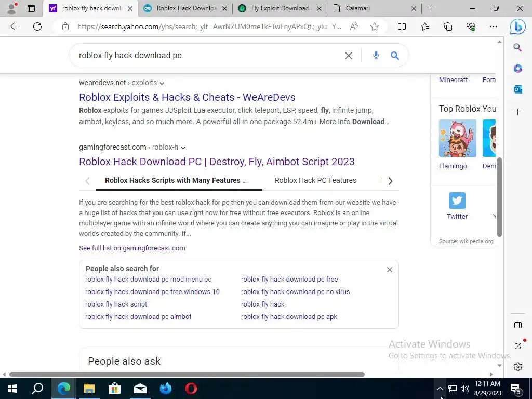Image resolution: width=532 pixels, height=399 pixels.
Task: Toggle sidebar visibility icon
Action: [518, 325]
